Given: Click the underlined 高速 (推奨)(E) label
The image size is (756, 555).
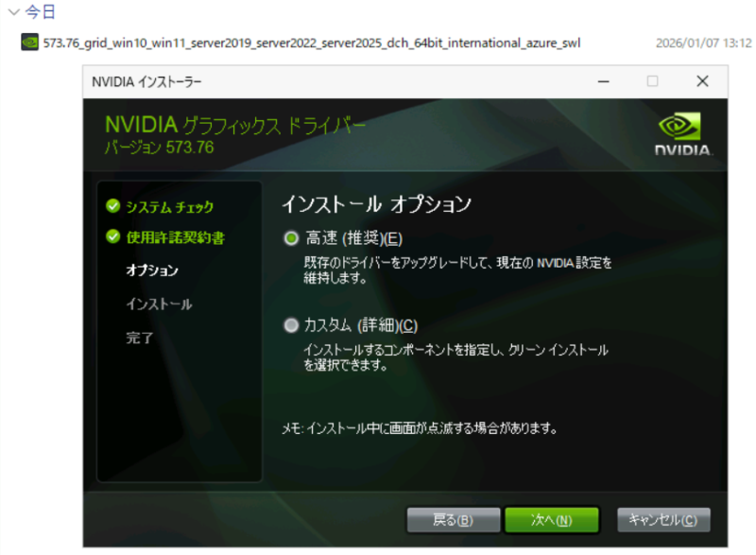Looking at the screenshot, I should click(x=356, y=237).
